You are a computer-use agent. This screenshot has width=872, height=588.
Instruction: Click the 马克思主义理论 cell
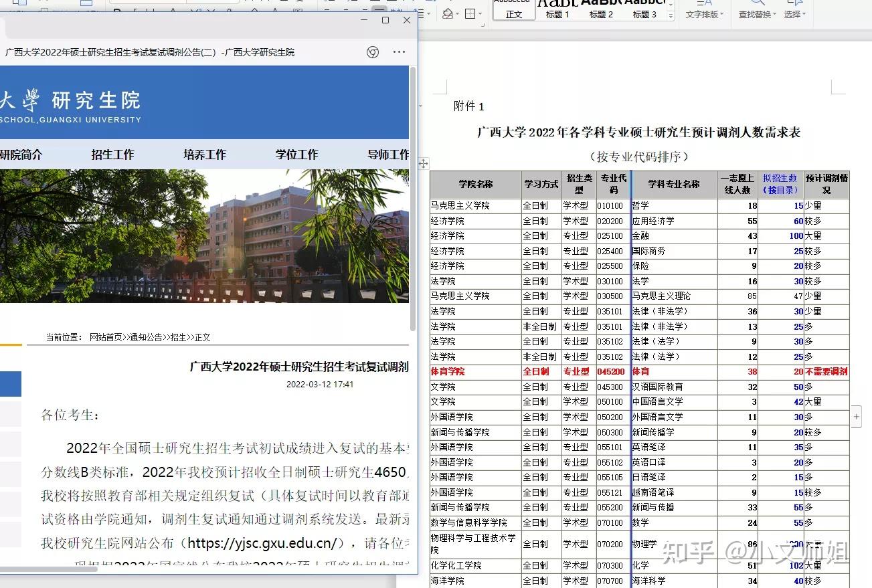click(x=674, y=296)
